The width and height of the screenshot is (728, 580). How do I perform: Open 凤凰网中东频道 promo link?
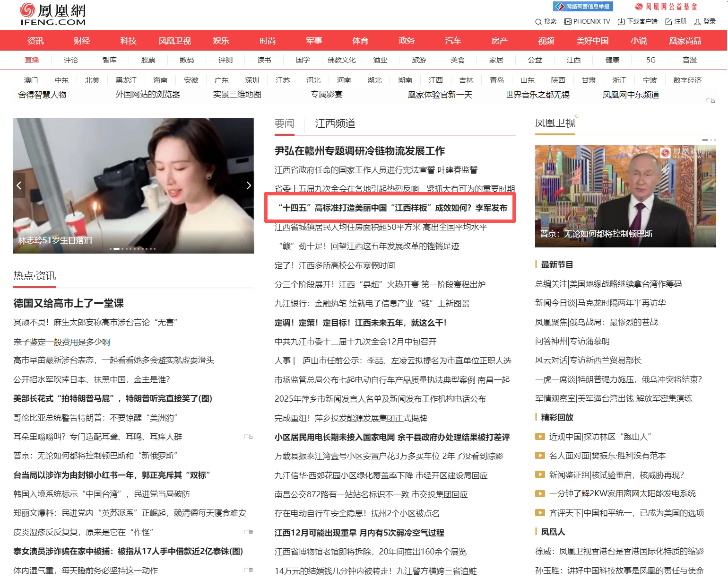631,95
